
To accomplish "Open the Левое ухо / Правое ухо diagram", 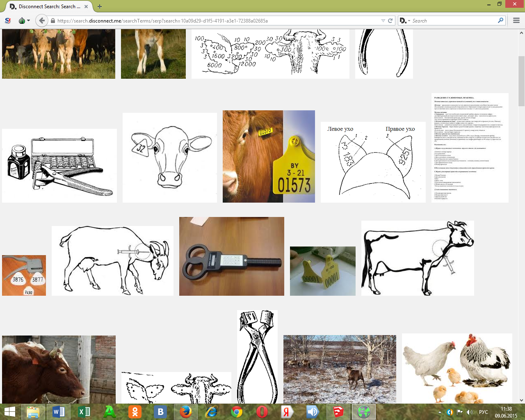I will click(373, 162).
